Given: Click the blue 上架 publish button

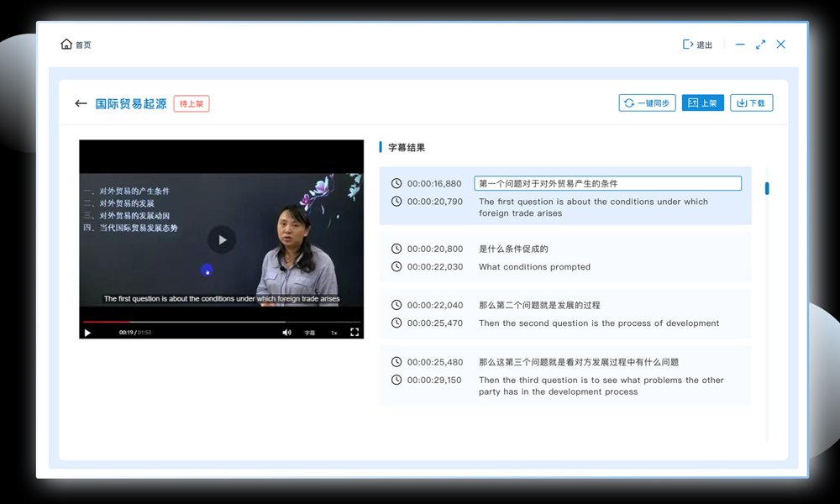Looking at the screenshot, I should (x=702, y=103).
